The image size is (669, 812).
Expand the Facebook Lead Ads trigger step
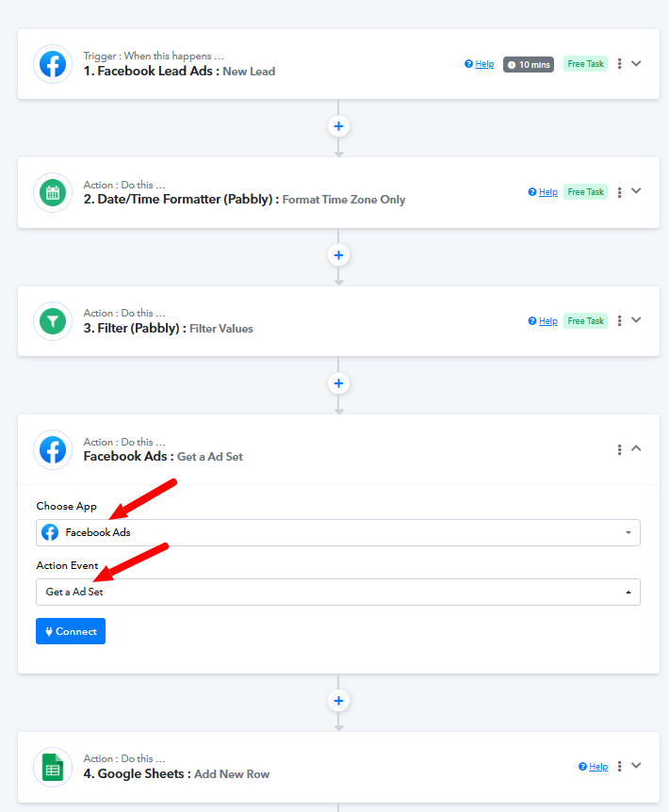tap(636, 64)
